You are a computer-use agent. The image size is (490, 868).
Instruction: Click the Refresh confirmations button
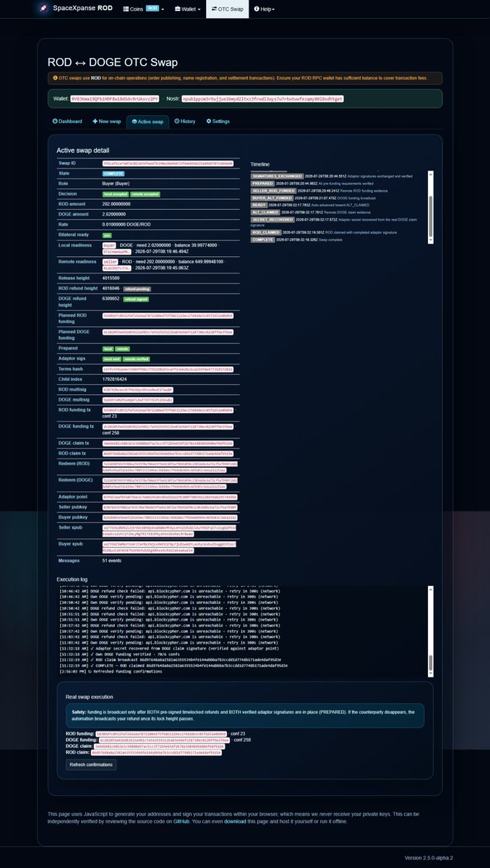(91, 765)
